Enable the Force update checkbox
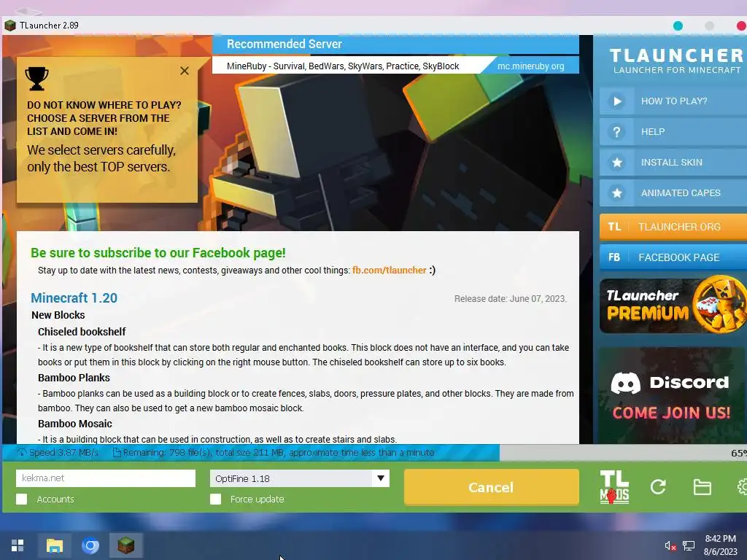Viewport: 747px width, 560px height. click(216, 499)
